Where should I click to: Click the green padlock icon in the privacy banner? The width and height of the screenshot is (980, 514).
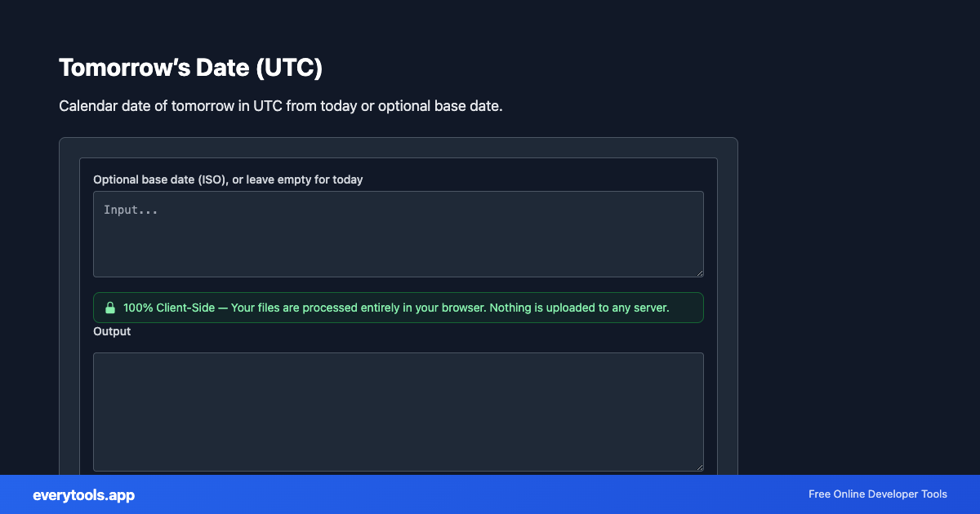click(110, 308)
